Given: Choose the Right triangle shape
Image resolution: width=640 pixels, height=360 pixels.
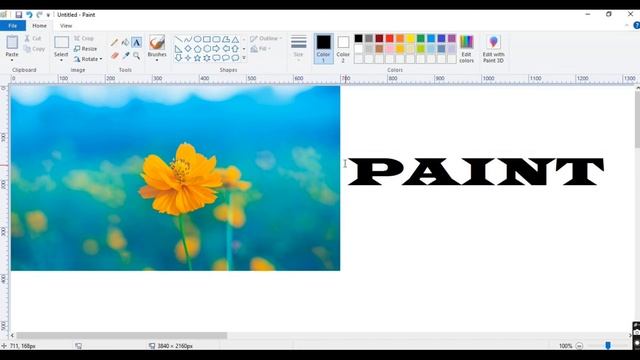Looking at the screenshot, I should [178, 49].
